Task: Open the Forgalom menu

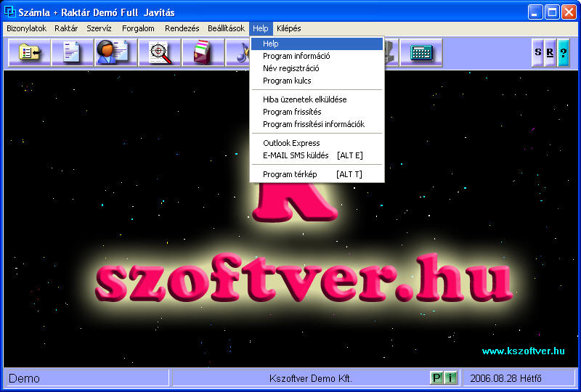Action: [x=138, y=28]
